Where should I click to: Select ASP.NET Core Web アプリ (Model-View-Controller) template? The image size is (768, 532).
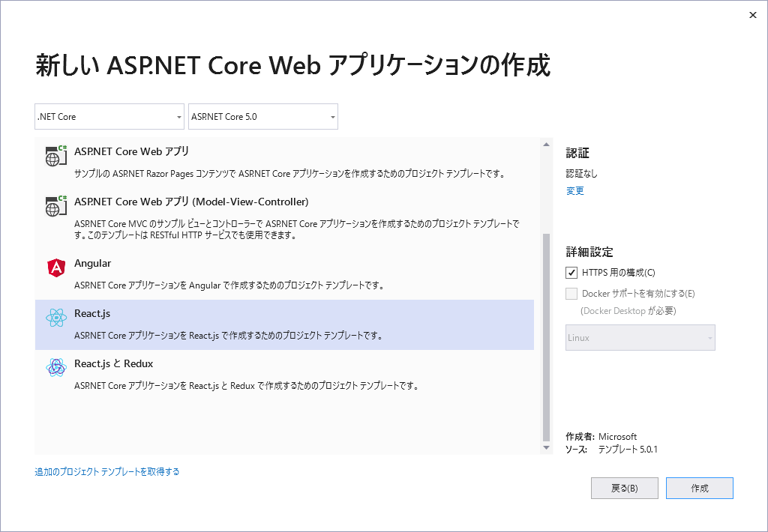coord(284,217)
